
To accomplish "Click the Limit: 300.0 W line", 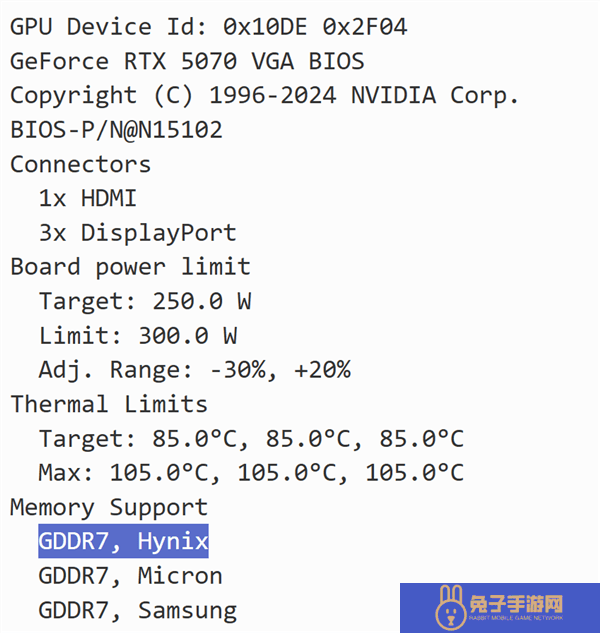I will pos(138,335).
